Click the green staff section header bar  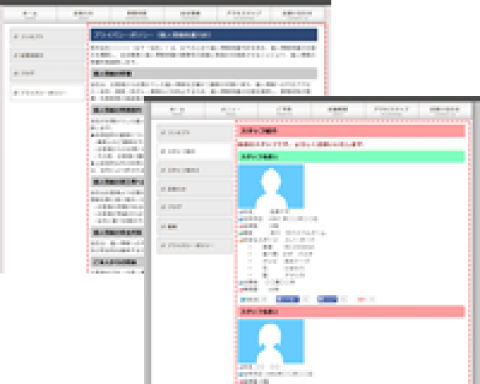tap(351, 157)
